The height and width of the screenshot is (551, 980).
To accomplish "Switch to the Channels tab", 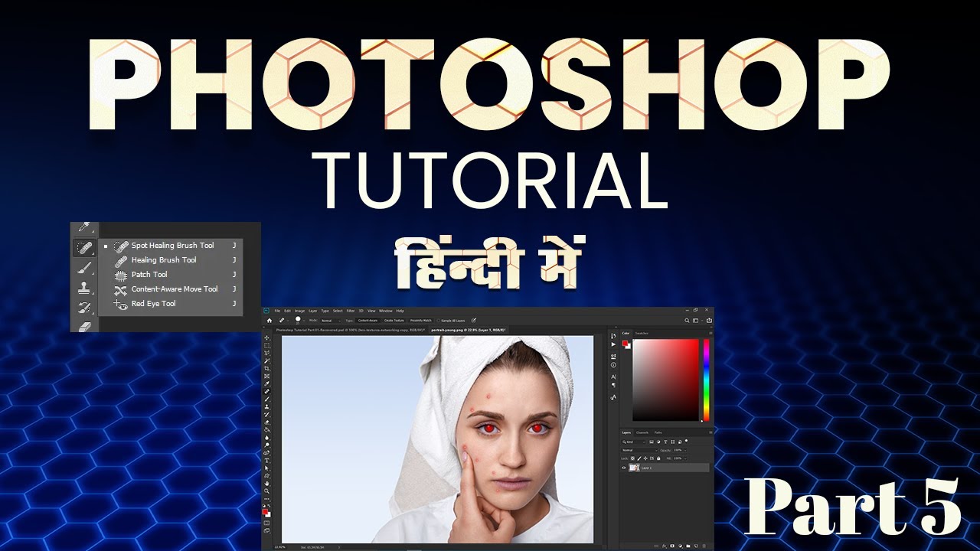I will point(642,432).
